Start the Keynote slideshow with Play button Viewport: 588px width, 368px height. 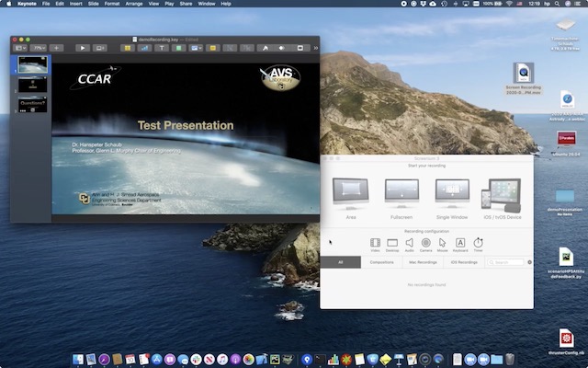[83, 48]
